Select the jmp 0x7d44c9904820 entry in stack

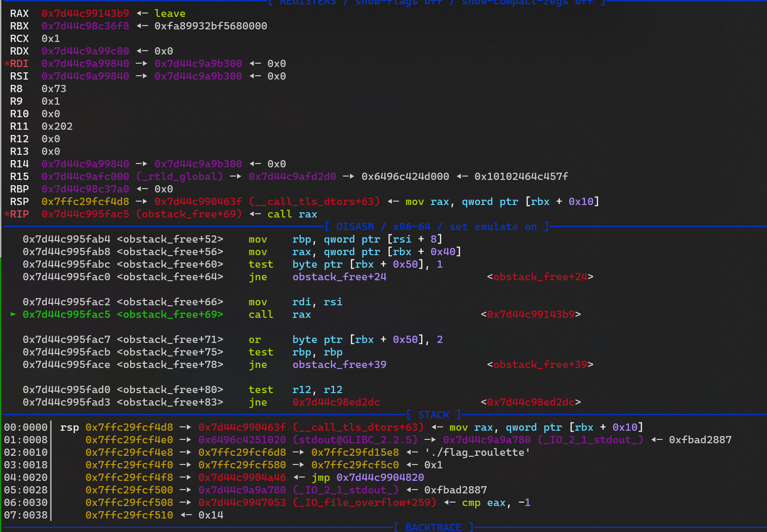[x=368, y=477]
